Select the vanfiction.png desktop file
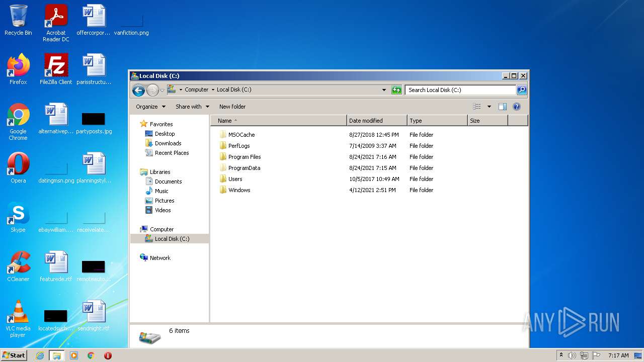This screenshot has width=644, height=362. click(131, 25)
